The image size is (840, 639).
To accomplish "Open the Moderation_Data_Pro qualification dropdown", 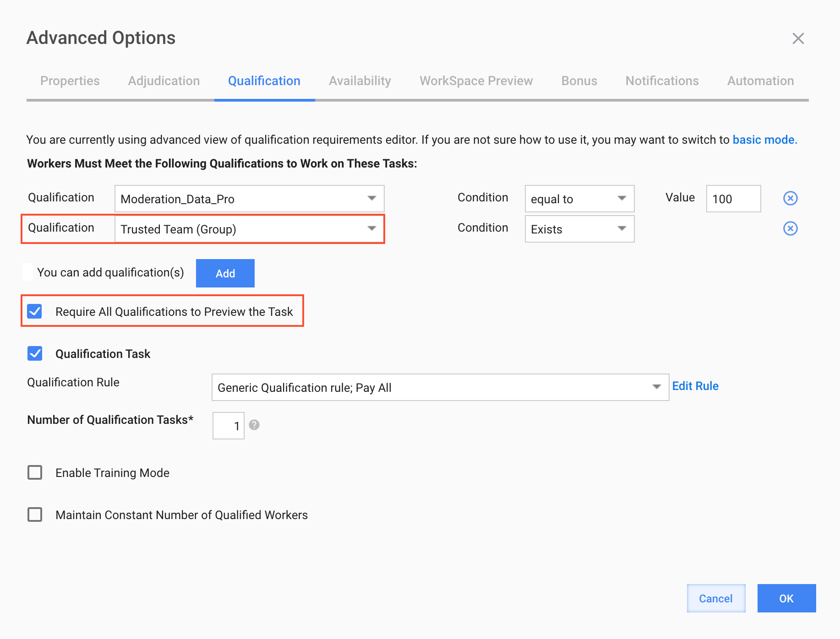I will click(x=249, y=199).
